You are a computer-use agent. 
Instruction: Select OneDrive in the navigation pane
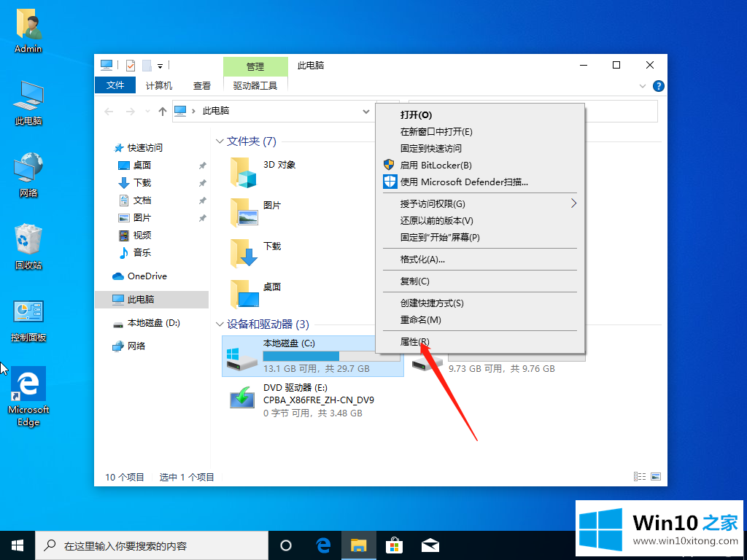coord(147,276)
